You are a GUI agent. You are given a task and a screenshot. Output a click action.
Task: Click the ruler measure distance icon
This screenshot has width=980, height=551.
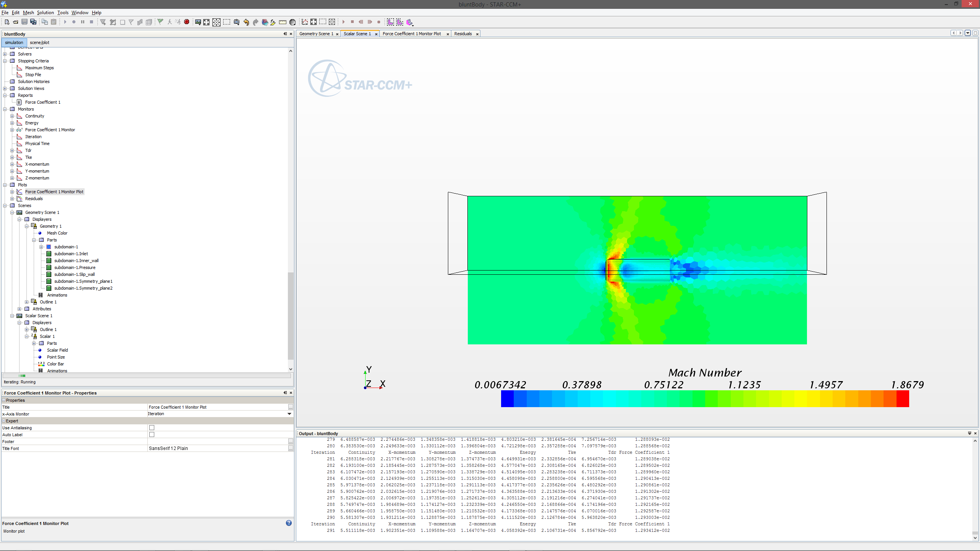(283, 22)
